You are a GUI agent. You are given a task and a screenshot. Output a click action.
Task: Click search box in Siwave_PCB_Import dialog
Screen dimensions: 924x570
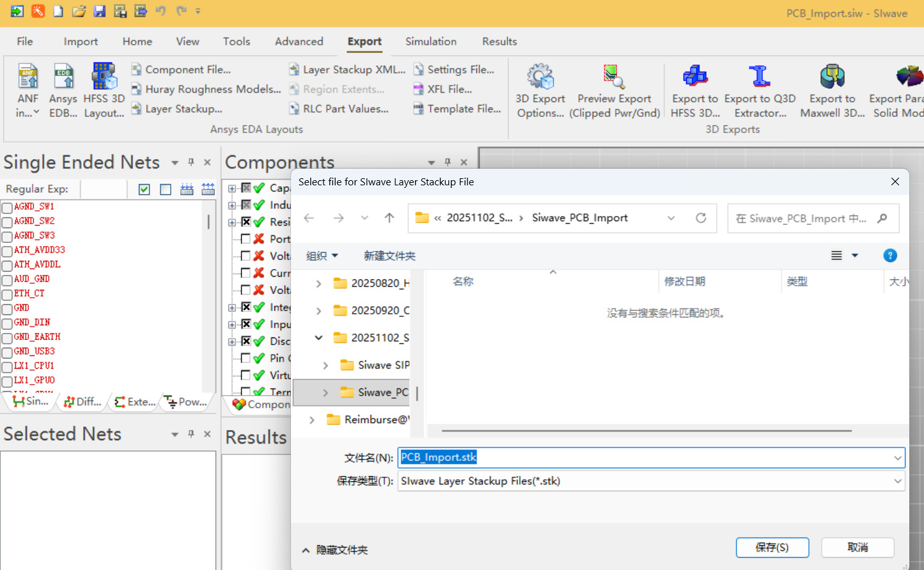813,218
